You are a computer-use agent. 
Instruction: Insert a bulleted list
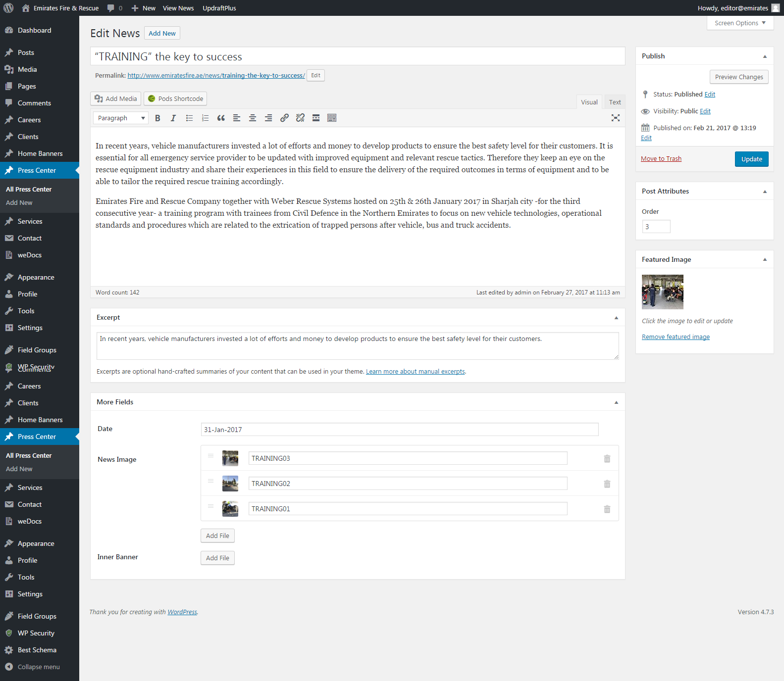(189, 118)
